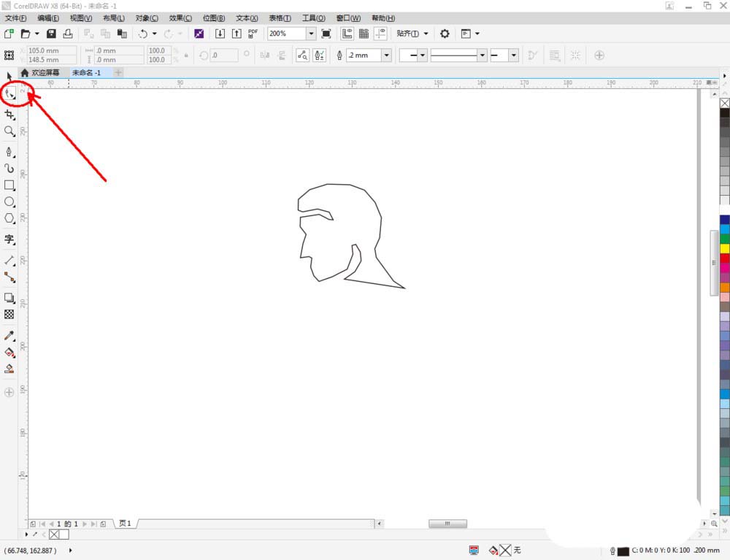This screenshot has width=730, height=560.
Task: Click the Undo arrow icon
Action: click(x=142, y=34)
